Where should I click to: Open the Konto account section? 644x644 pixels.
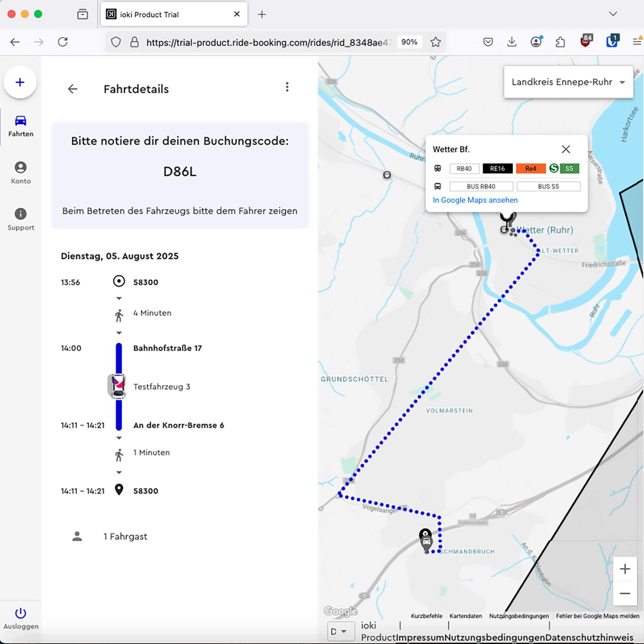[21, 173]
